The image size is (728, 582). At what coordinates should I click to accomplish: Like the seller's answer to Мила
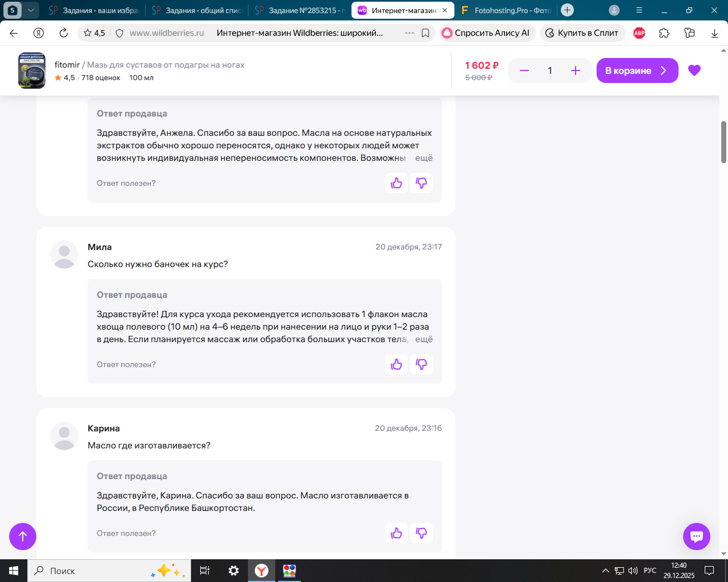396,364
